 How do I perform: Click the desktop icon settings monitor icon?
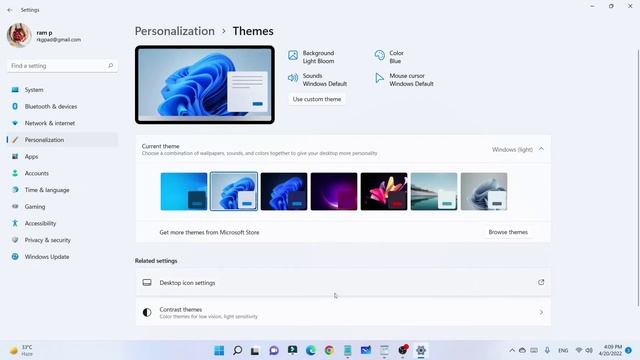coord(147,282)
